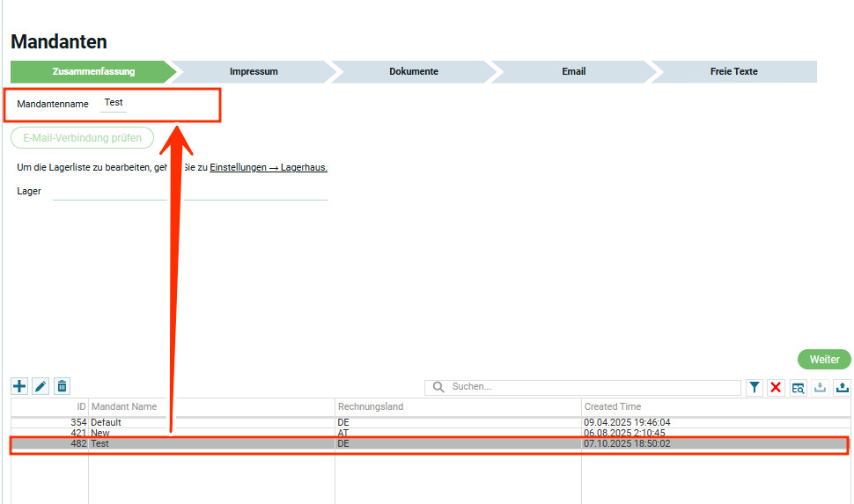
Task: Open the Dokumente step
Action: [413, 71]
